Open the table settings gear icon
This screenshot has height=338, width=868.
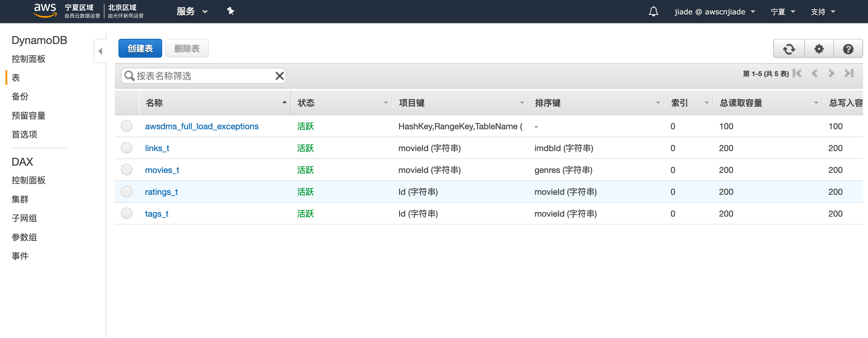pyautogui.click(x=819, y=49)
